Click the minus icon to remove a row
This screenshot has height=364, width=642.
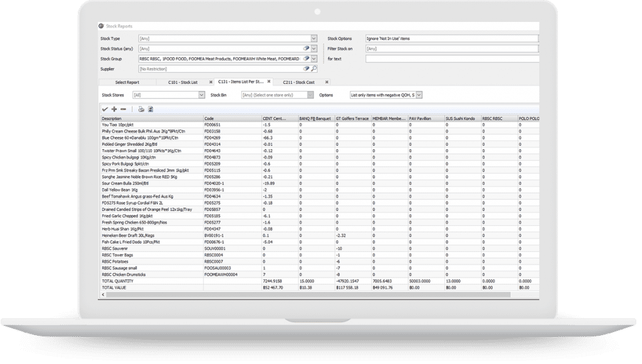[x=123, y=110]
